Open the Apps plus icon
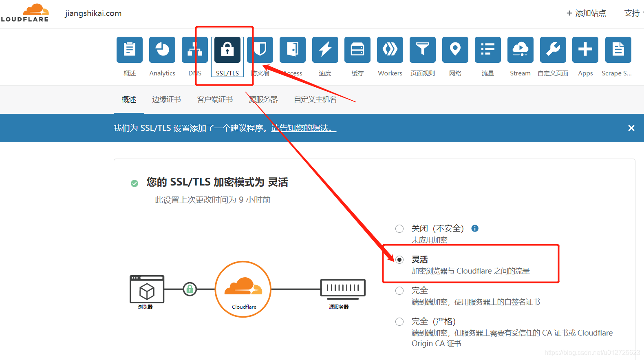 585,50
